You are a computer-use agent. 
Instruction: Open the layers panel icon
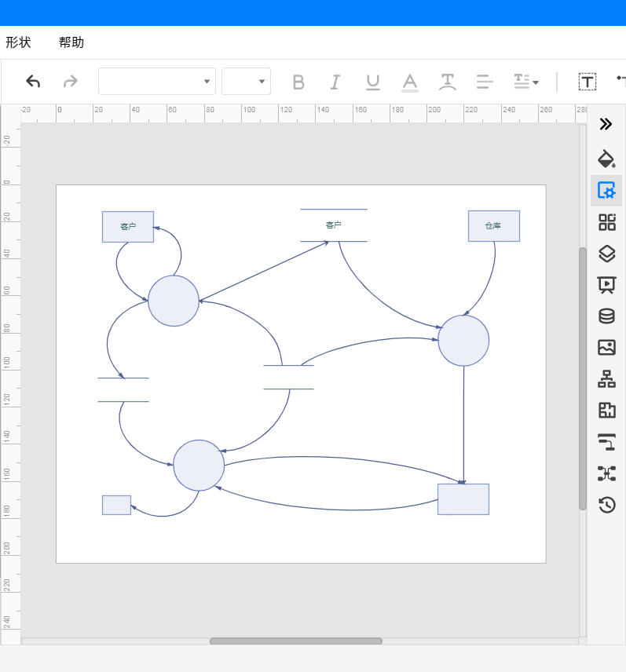pos(606,254)
